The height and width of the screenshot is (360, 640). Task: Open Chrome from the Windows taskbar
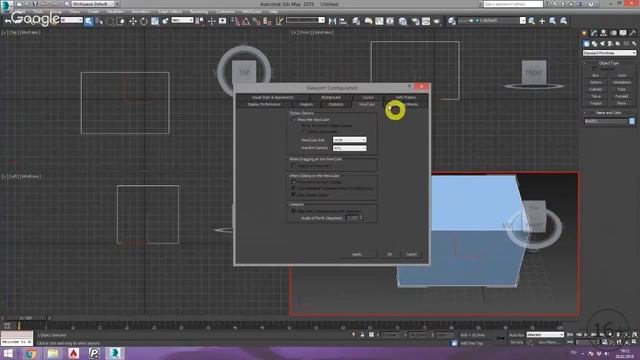[x=31, y=353]
